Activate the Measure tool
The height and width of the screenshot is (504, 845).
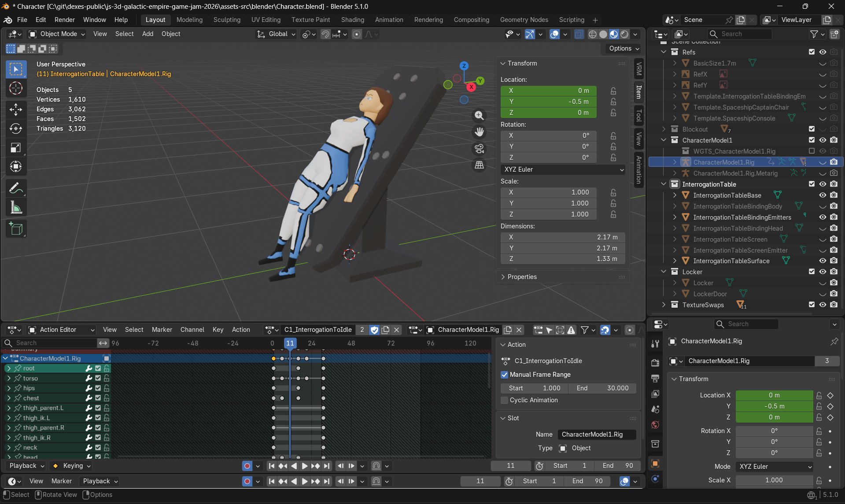(16, 207)
